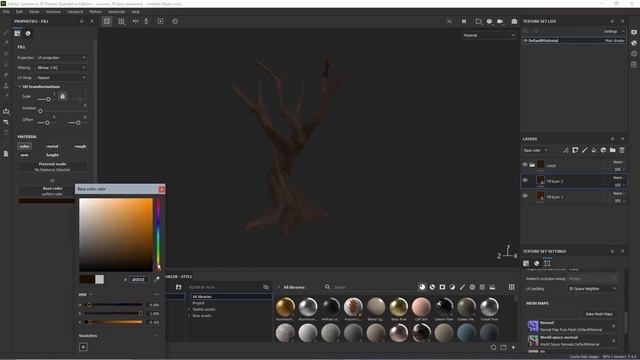Select the Paint brush tool in left toolbar

(x=6, y=33)
